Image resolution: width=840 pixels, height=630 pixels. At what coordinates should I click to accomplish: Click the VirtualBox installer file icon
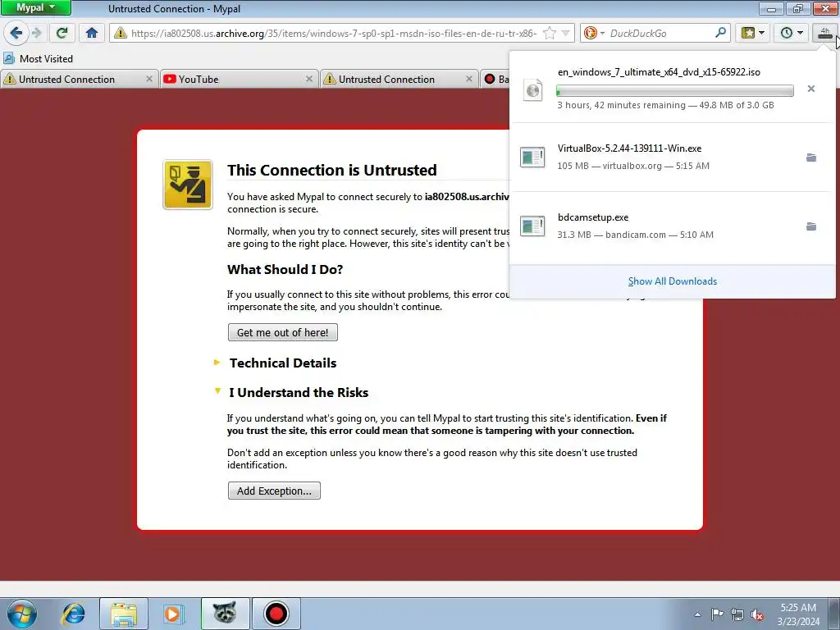(x=532, y=157)
